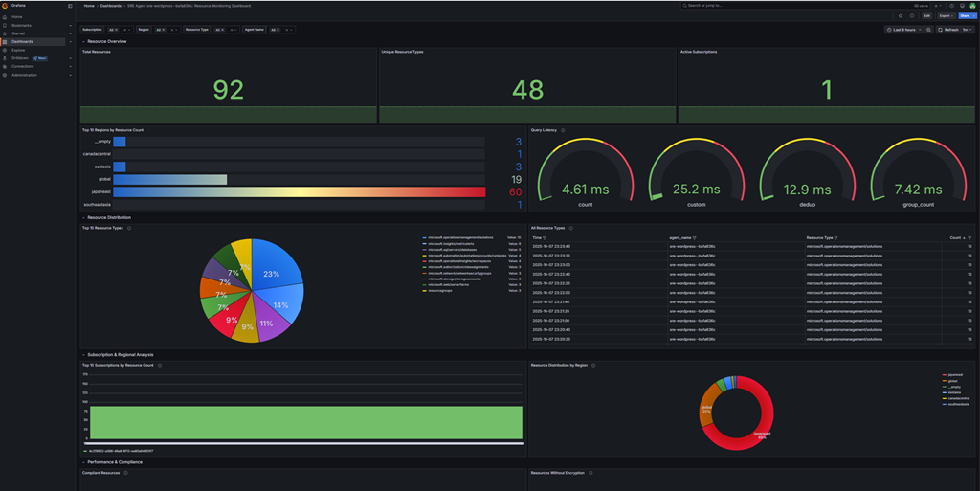Screen dimensions: 980x491
Task: Click the japaneast bar in regions chart
Action: 299,192
